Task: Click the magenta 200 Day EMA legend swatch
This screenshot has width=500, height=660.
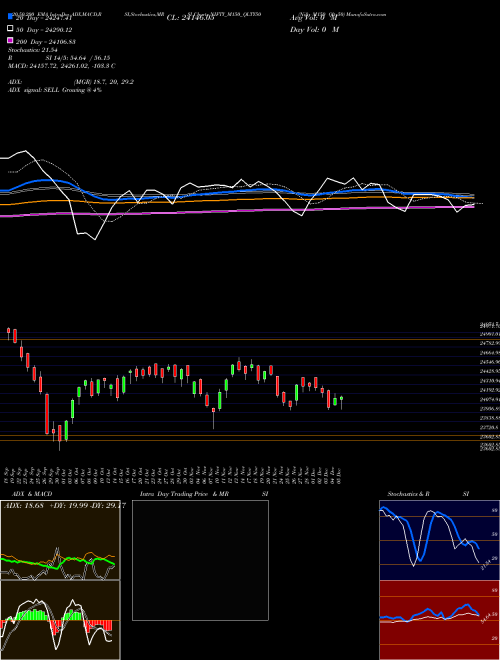Action: coord(10,40)
